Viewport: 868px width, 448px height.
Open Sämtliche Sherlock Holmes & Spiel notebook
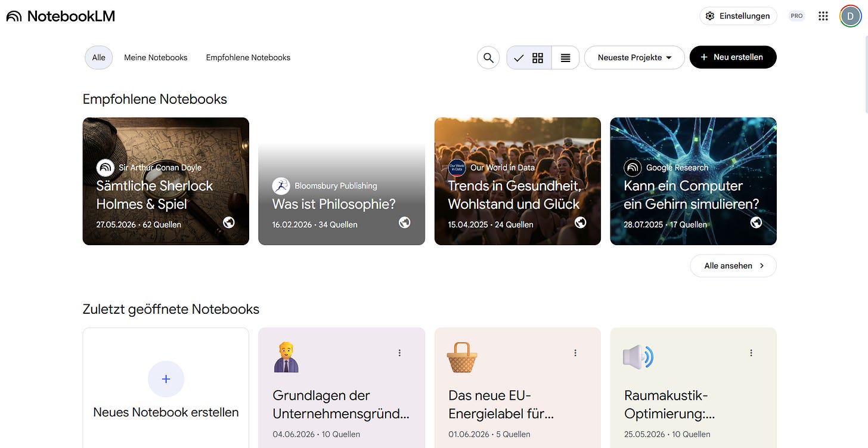tap(166, 181)
